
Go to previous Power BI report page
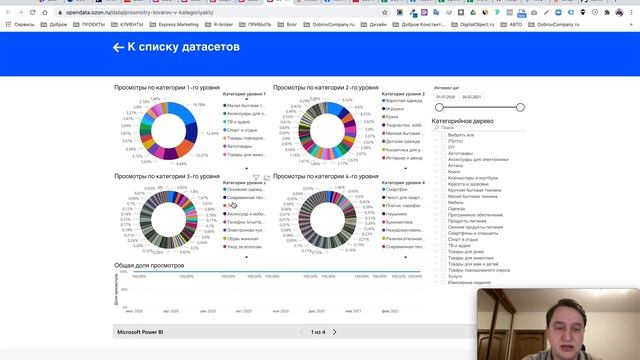pyautogui.click(x=302, y=332)
